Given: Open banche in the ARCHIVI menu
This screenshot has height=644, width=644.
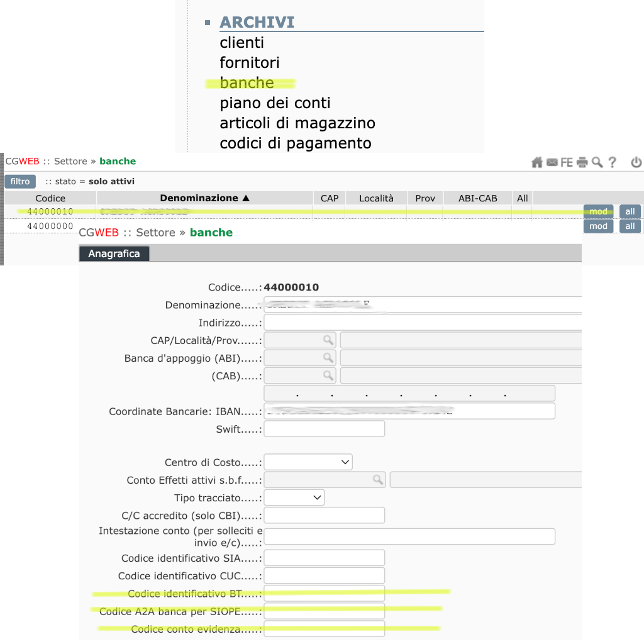Looking at the screenshot, I should point(247,83).
